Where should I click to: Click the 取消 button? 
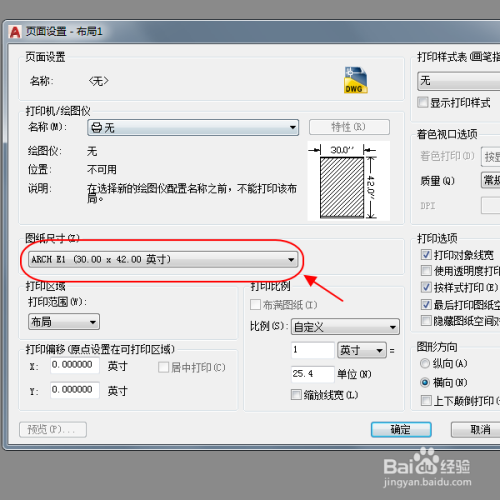tap(476, 429)
